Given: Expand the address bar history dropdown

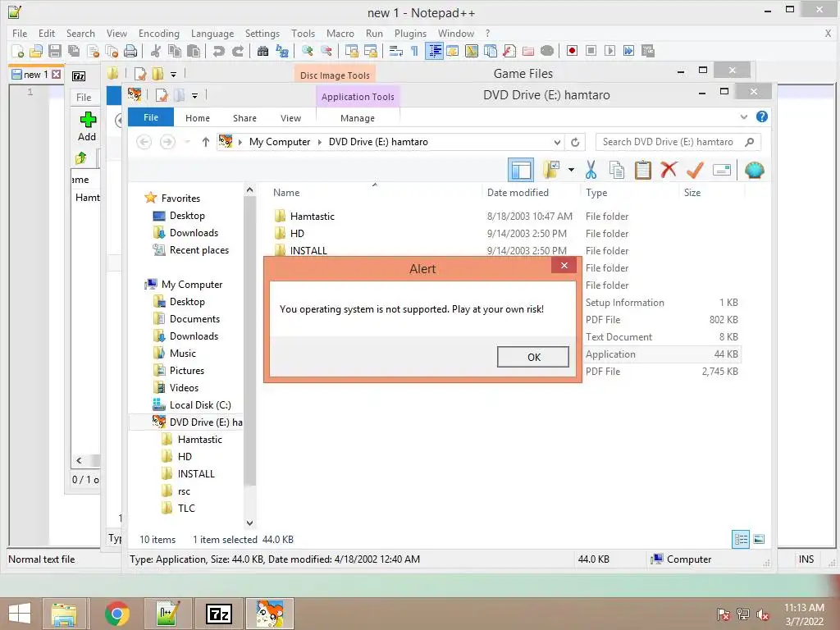Looking at the screenshot, I should point(557,142).
